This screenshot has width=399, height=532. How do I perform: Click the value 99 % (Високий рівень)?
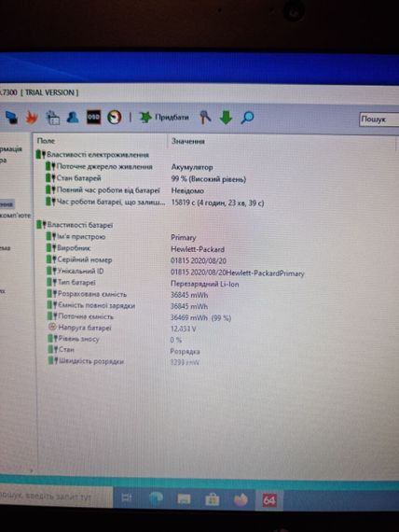tap(209, 179)
